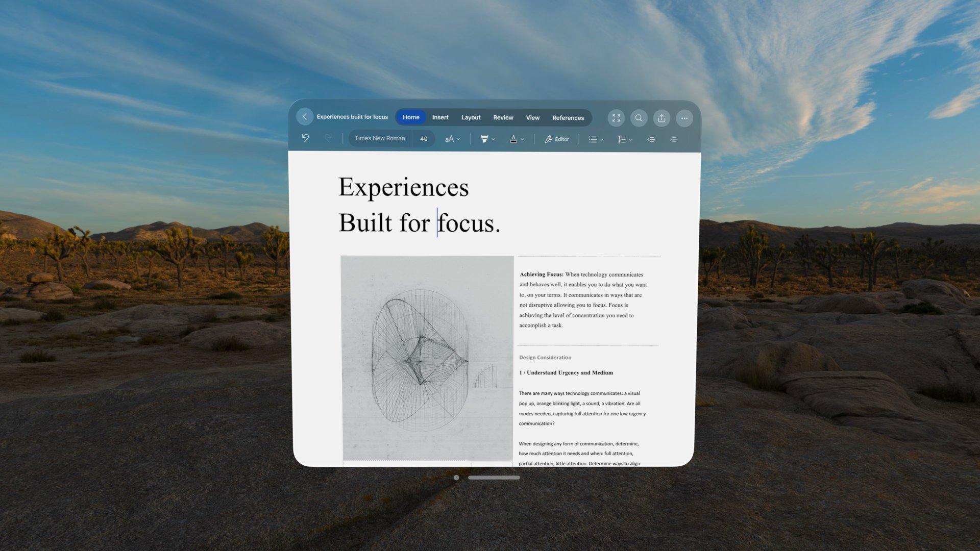Click the share icon
980x551 pixels.
[661, 118]
